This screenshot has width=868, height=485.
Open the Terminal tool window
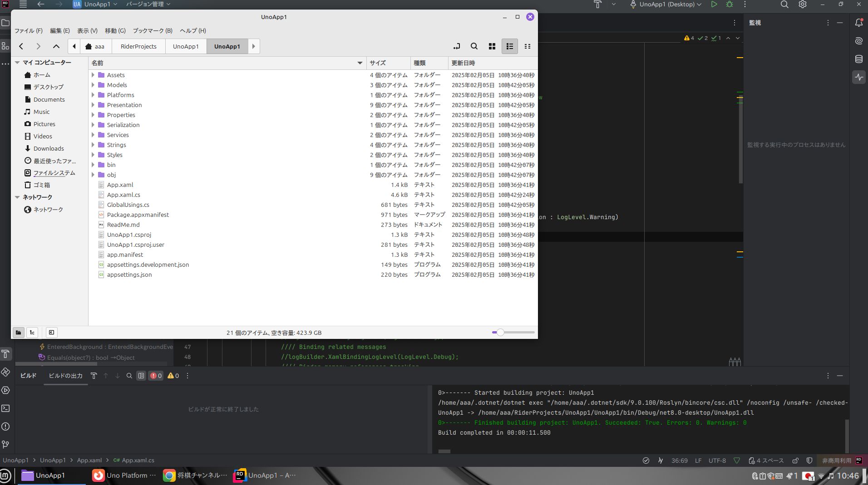coord(5,408)
